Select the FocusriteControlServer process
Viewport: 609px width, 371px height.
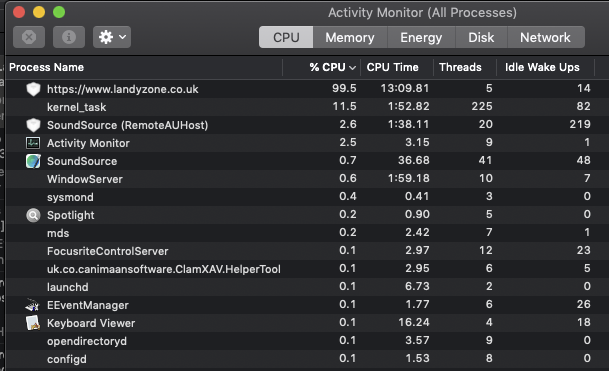108,251
